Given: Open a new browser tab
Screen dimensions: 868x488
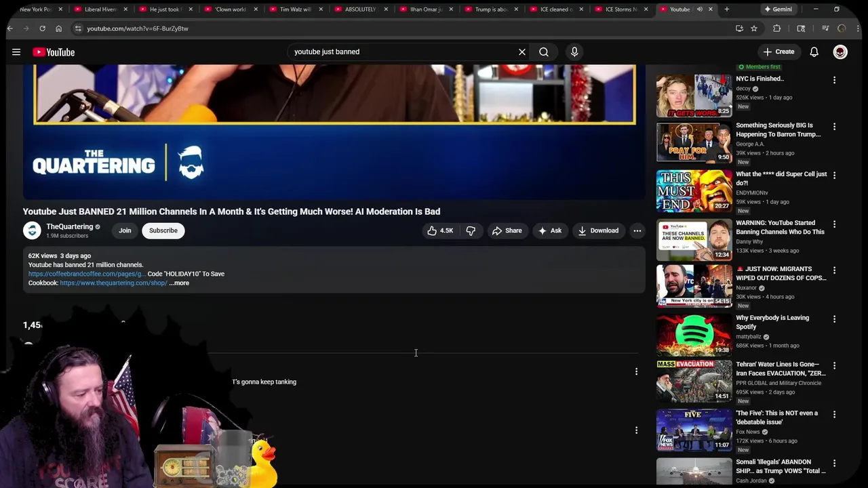Looking at the screenshot, I should coord(727,9).
